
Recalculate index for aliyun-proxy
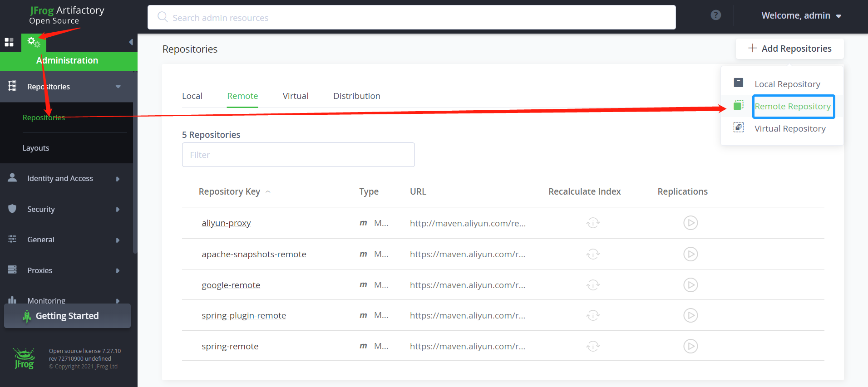[x=593, y=223]
